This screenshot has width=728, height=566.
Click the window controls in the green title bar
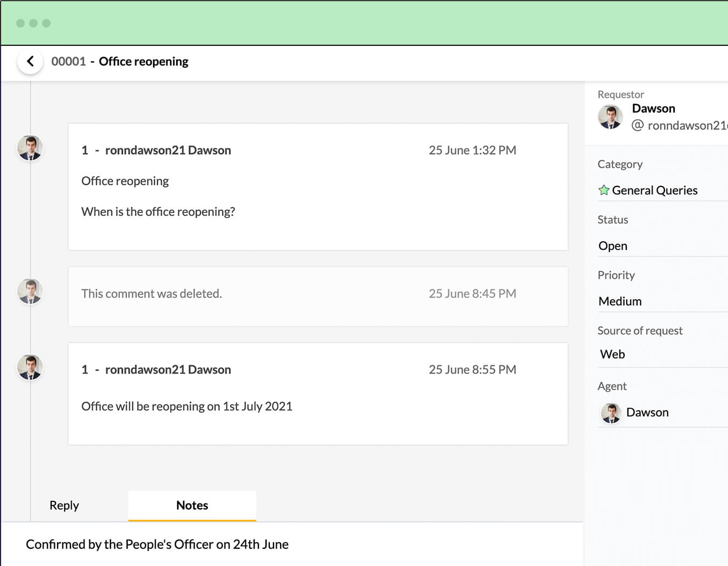[x=34, y=23]
